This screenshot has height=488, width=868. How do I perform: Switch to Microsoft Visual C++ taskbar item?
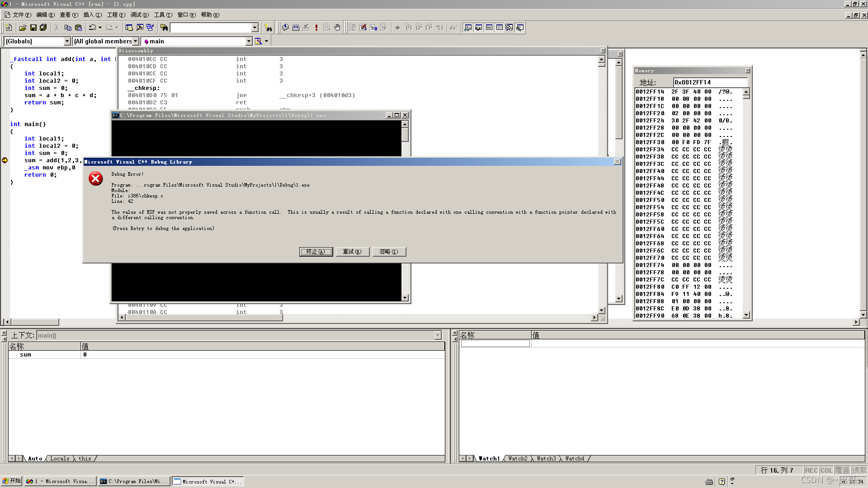(208, 482)
